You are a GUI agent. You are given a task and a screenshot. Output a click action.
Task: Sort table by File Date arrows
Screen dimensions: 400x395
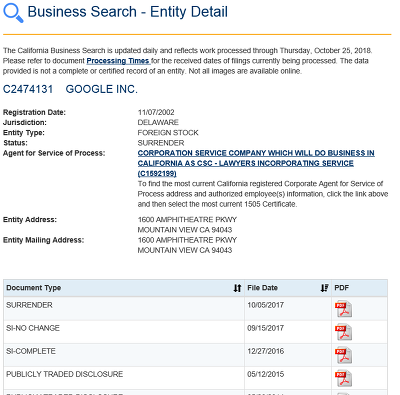pos(324,288)
